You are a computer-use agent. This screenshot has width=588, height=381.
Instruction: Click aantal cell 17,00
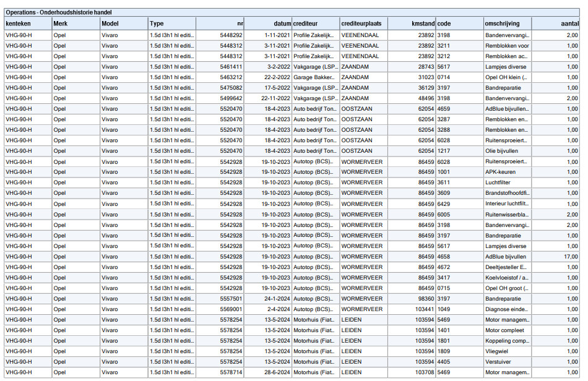click(x=556, y=257)
